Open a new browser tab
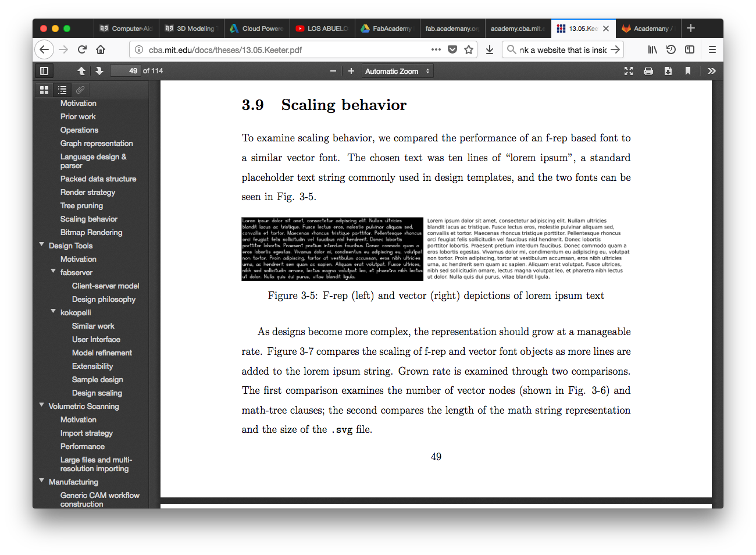 [691, 28]
